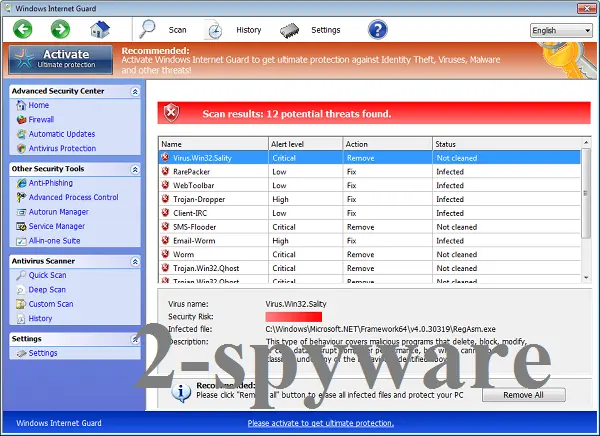Click the Advanced Process Control icon
Image resolution: width=600 pixels, height=436 pixels.
pos(21,198)
